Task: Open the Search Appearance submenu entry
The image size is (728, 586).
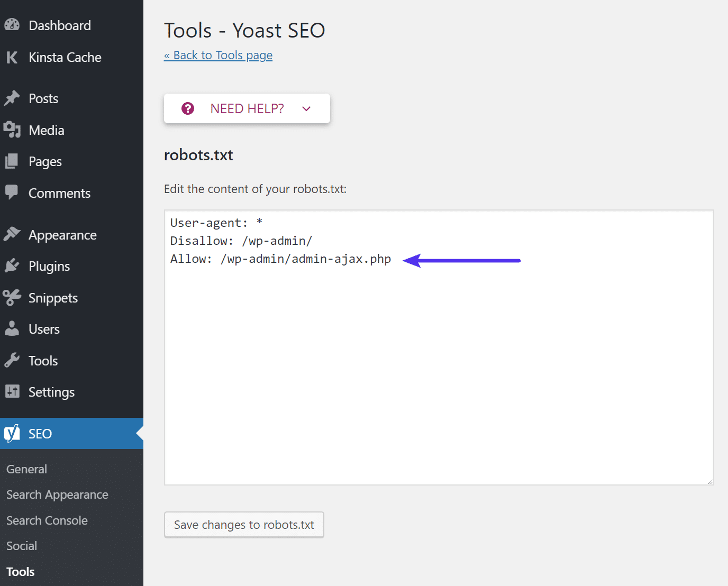Action: (x=57, y=495)
